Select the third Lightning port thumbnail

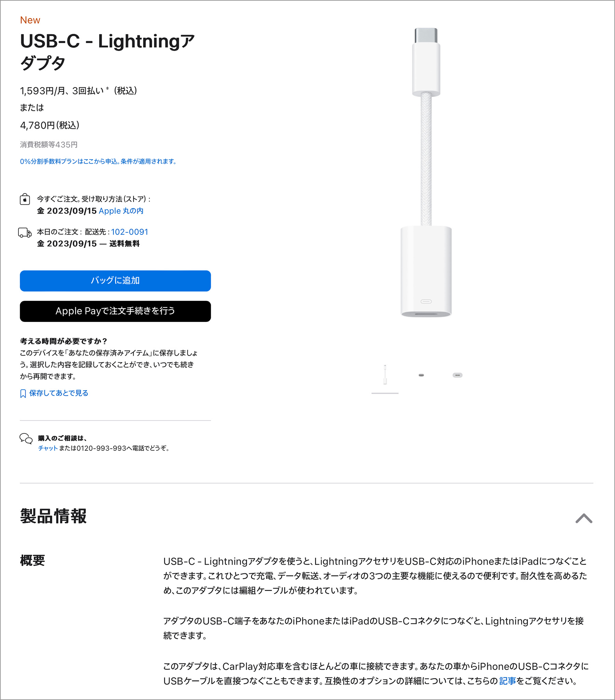tap(457, 375)
